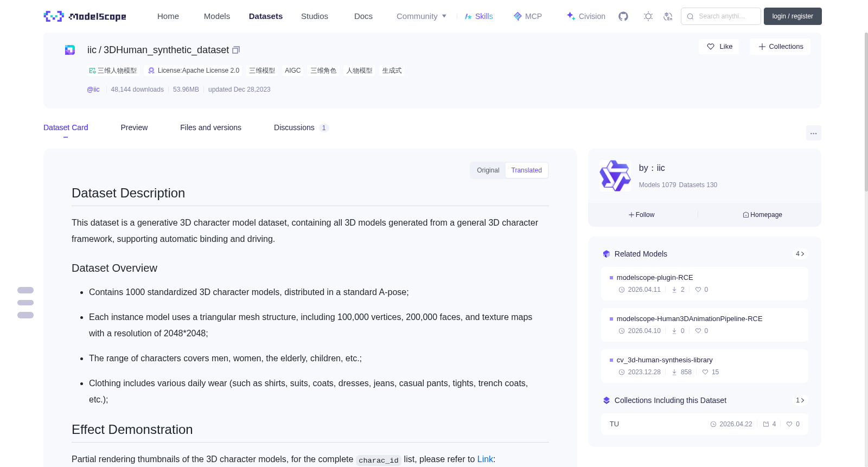Click heart icon on cv_3d-human-synthesis-library
Screen dimensions: 868x467
point(705,372)
